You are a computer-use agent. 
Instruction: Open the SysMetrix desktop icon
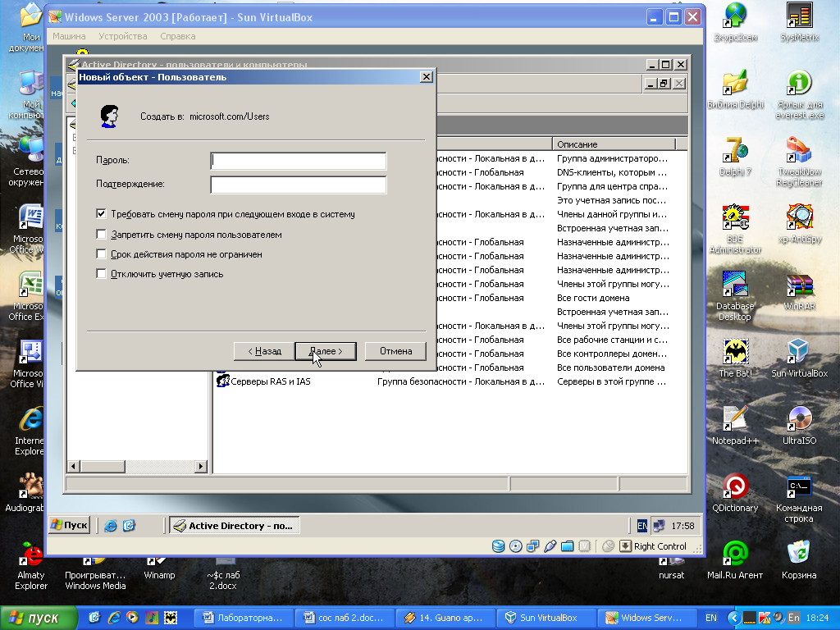tap(799, 22)
